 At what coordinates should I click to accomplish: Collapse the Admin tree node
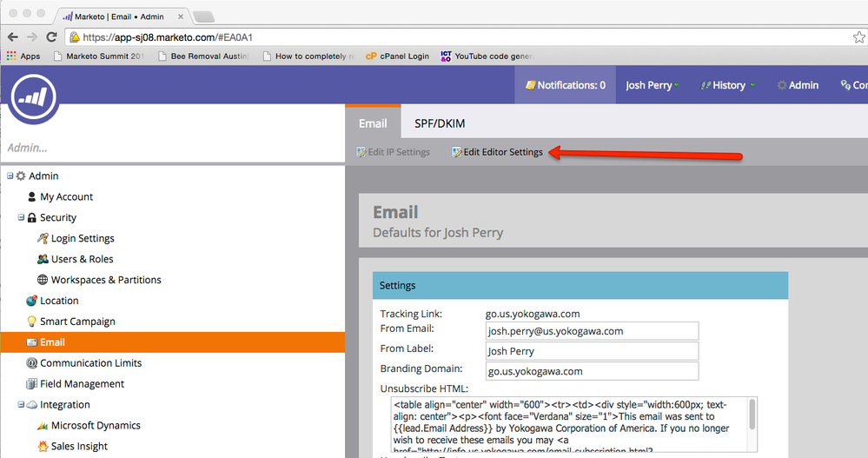coord(10,176)
